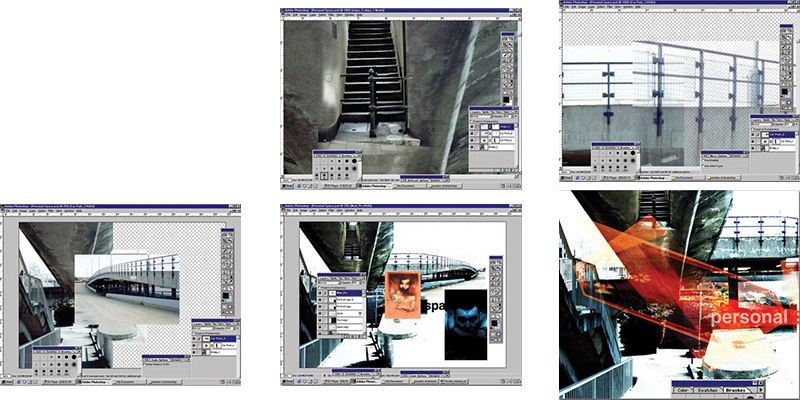Image resolution: width=800 pixels, height=400 pixels.
Task: Open Brushes panel menu arrow in railing screenshot
Action: 639,147
